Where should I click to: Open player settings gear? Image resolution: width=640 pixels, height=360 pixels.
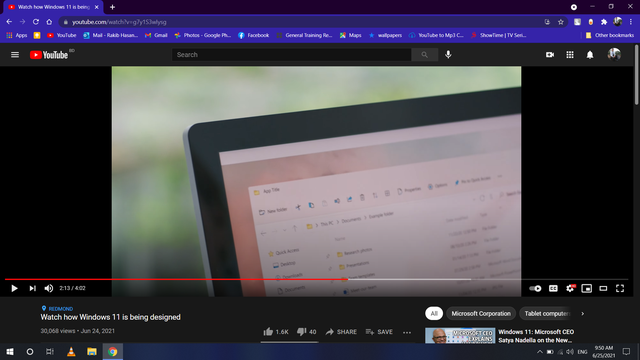pos(570,288)
